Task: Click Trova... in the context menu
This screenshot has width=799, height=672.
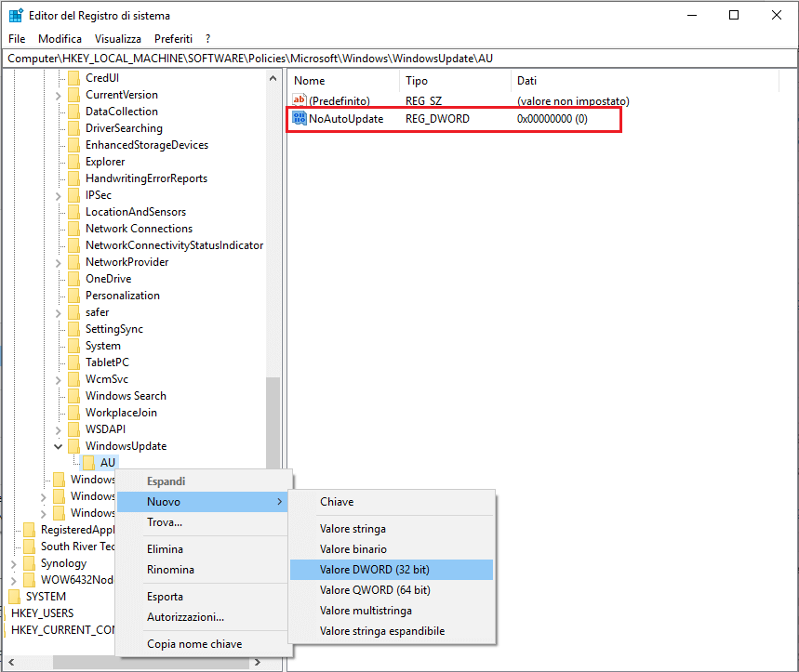Action: point(202,522)
